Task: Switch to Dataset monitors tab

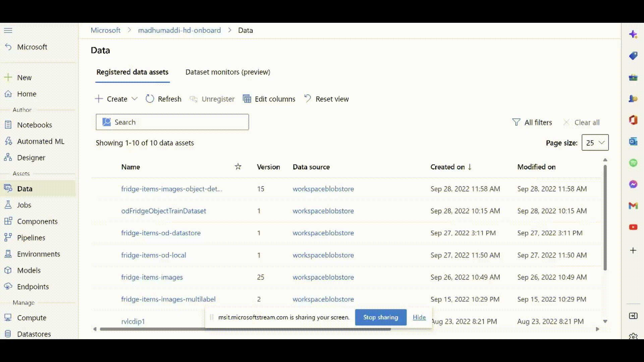Action: tap(228, 72)
